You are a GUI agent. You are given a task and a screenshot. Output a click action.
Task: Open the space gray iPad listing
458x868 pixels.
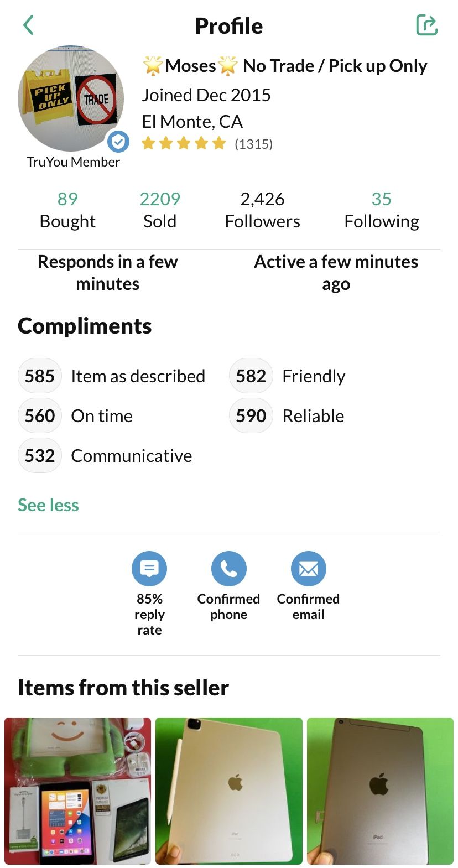(x=380, y=791)
